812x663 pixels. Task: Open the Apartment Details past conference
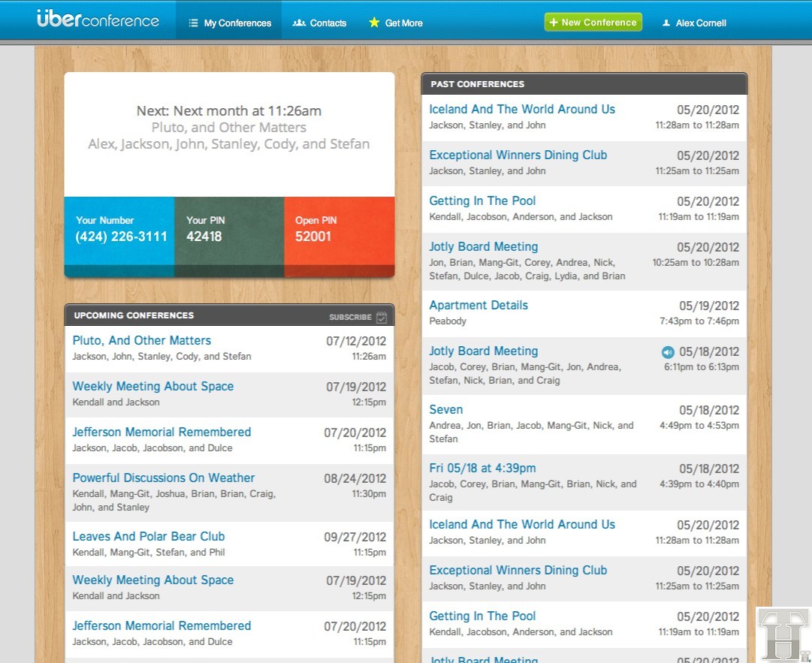pyautogui.click(x=478, y=306)
